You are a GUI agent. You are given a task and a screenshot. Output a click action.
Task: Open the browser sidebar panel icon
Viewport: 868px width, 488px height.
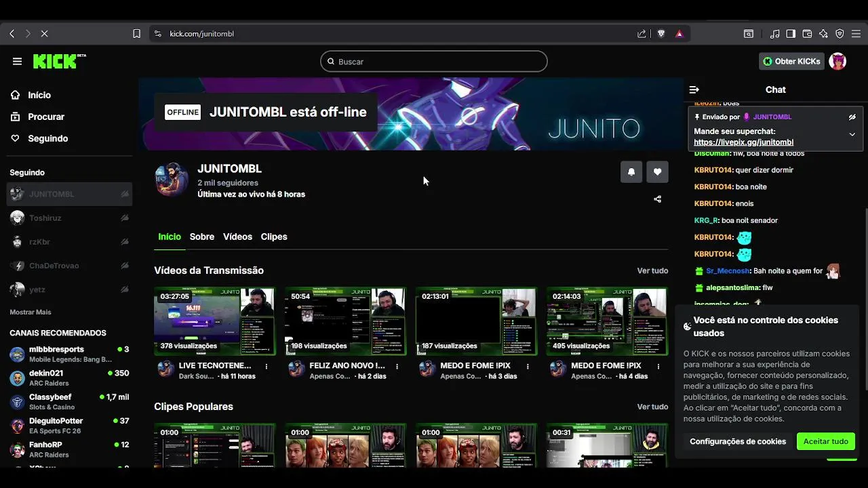coord(791,33)
